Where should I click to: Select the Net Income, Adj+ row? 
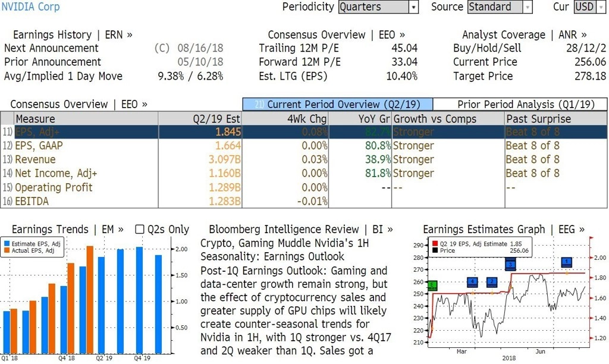point(304,173)
